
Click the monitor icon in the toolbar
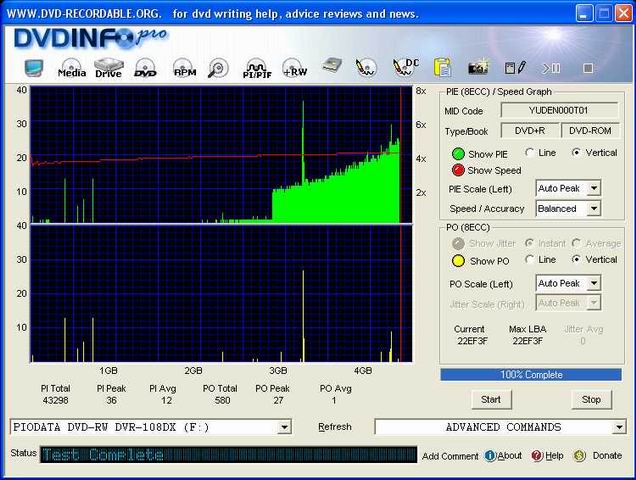point(34,68)
